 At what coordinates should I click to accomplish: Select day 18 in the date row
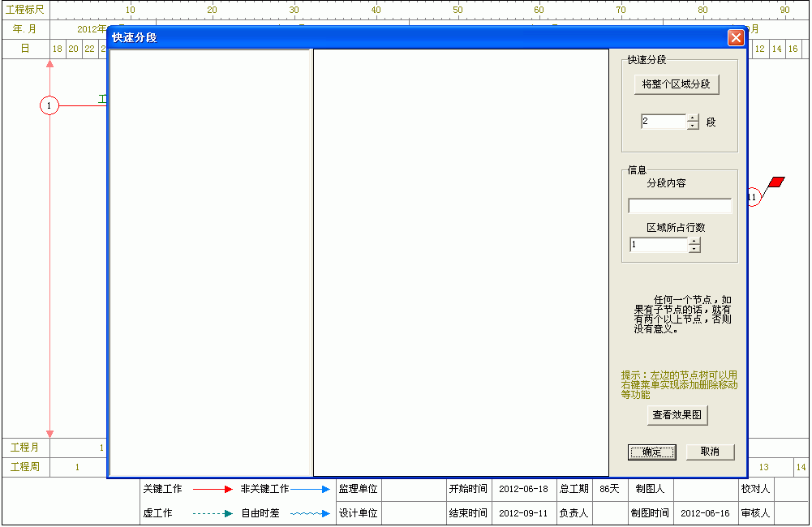coord(58,49)
